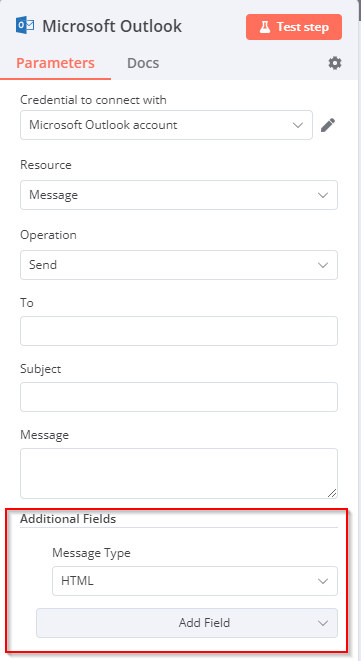Viewport: 361px width, 661px height.
Task: Switch to the Parameters tab
Action: tap(55, 63)
